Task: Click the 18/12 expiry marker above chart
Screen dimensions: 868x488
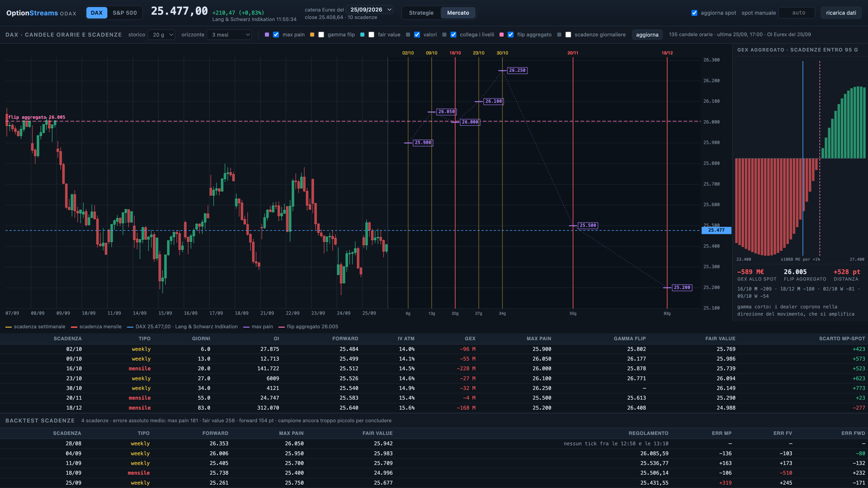Action: (x=667, y=53)
